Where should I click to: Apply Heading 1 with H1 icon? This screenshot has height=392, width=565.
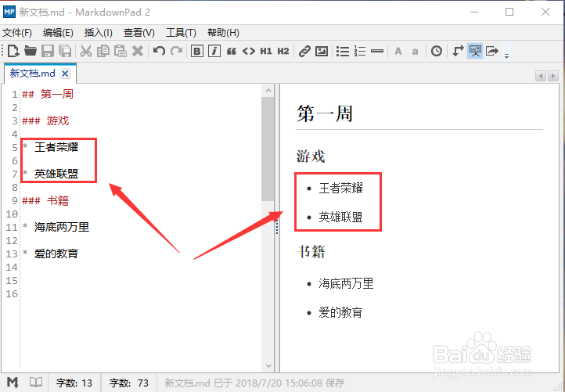tap(266, 51)
